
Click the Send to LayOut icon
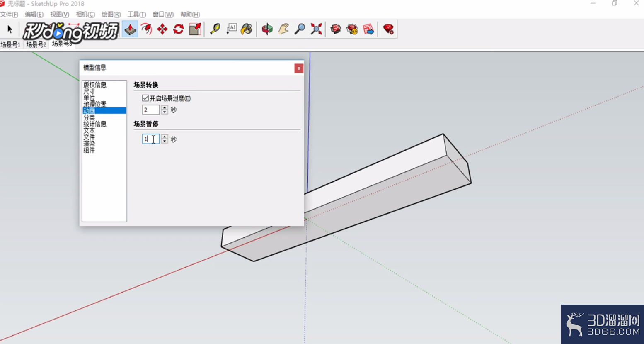point(368,29)
